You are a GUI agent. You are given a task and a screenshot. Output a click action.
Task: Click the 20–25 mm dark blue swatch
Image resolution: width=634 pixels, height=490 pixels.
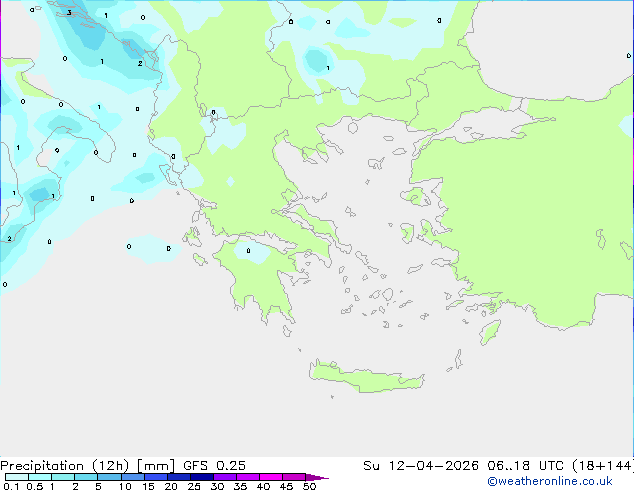179,477
